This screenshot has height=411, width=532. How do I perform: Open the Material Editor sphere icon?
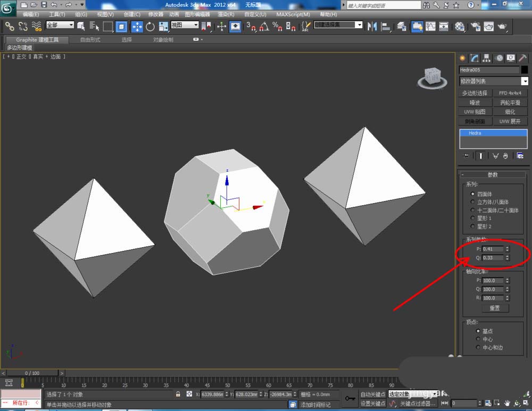460,27
